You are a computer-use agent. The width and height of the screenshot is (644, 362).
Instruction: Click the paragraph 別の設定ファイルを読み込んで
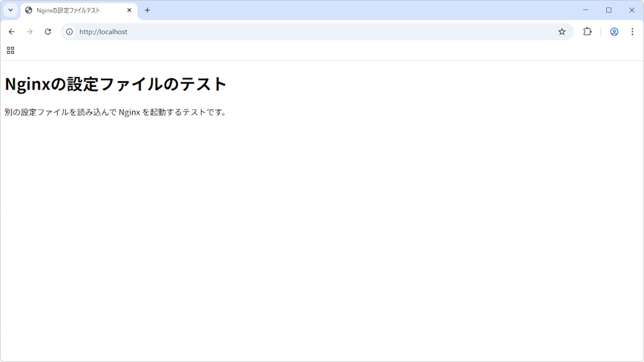(x=116, y=112)
